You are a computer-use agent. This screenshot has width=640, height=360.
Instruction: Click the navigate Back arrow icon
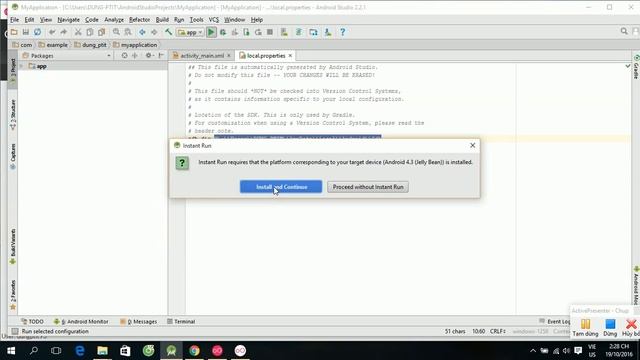[x=142, y=32]
